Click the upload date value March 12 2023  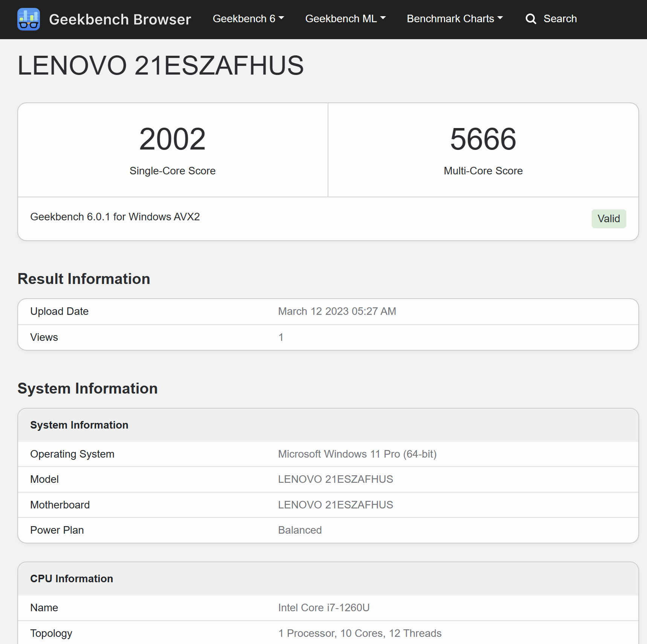coord(337,311)
